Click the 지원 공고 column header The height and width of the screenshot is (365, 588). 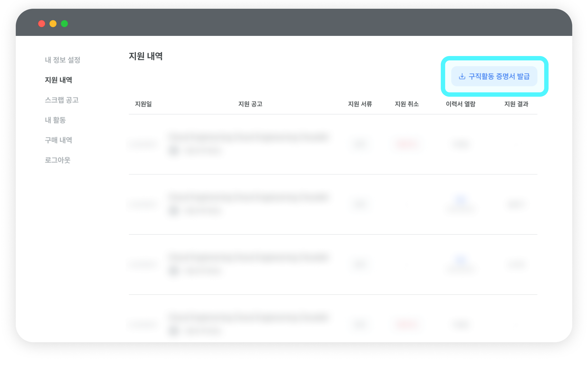point(250,104)
